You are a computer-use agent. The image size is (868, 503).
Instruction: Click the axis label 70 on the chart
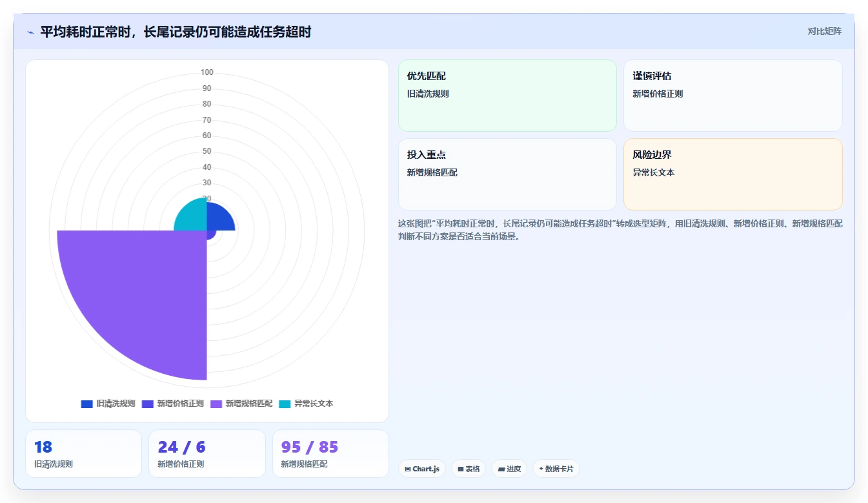click(x=207, y=119)
